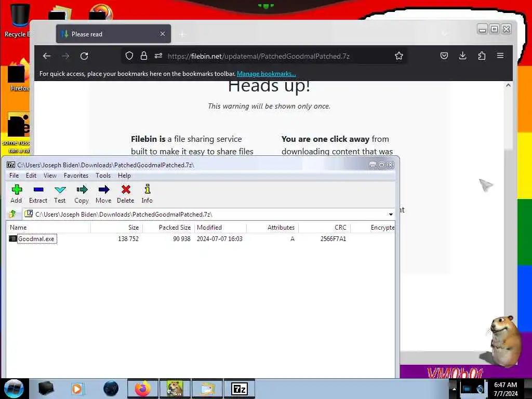The height and width of the screenshot is (399, 532).
Task: Open the Firefox hamburger application menu
Action: pos(500,56)
